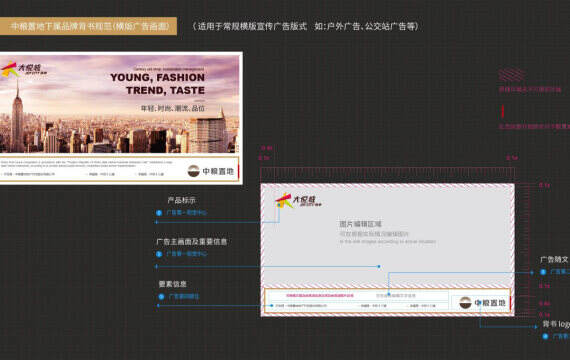This screenshot has height=360, width=570.
Task: Click the Joy City logo in gray template
Action: click(298, 201)
